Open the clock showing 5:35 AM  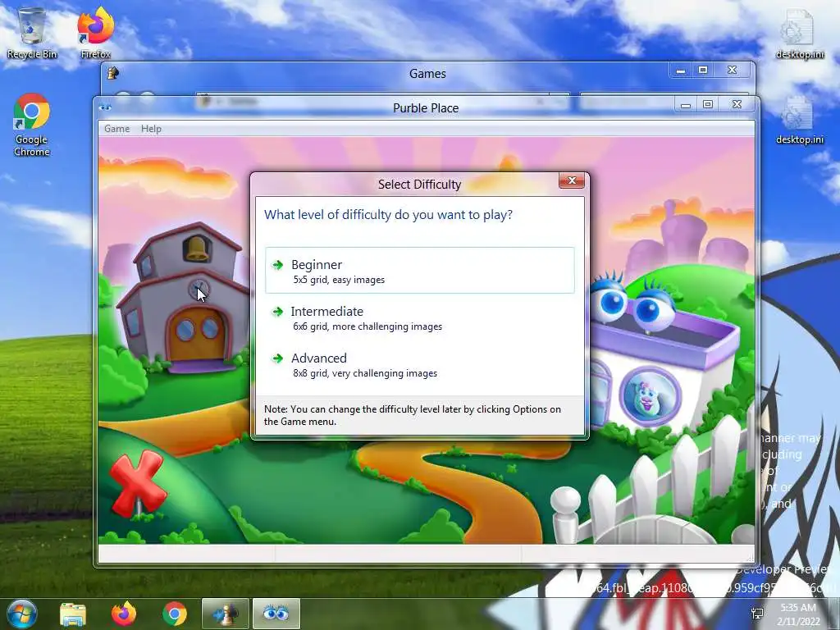coord(798,614)
